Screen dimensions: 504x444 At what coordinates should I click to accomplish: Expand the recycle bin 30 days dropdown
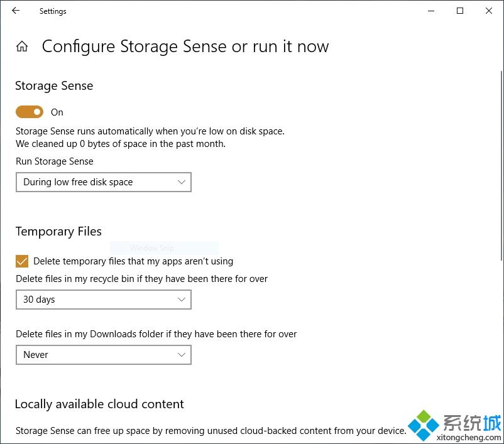pyautogui.click(x=104, y=300)
